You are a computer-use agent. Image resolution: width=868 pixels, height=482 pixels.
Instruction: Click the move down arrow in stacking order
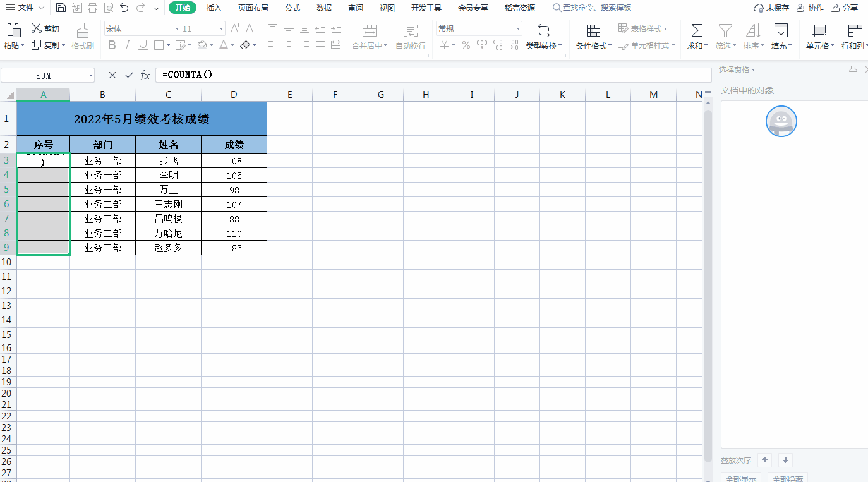point(785,460)
